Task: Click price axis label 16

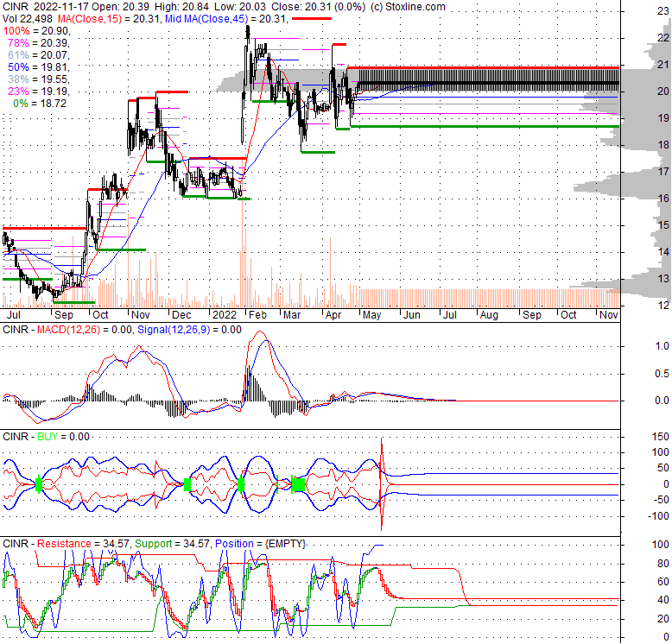Action: coord(663,199)
